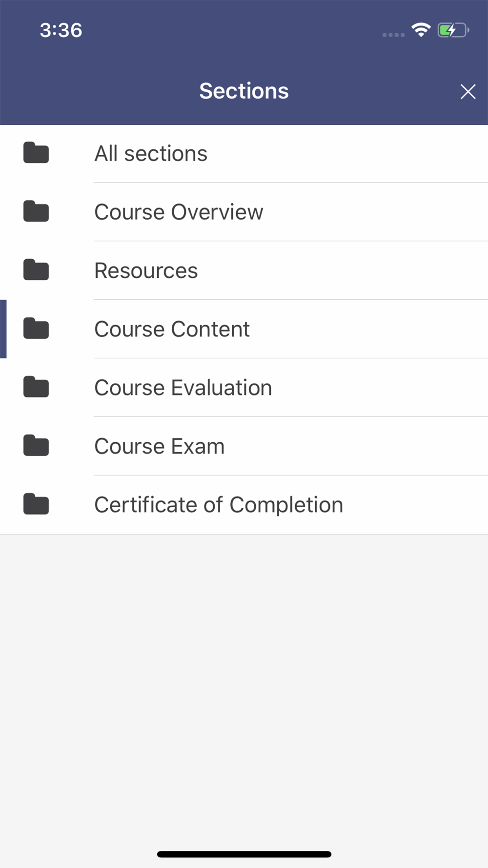The height and width of the screenshot is (868, 488).
Task: Select the Course Evaluation folder icon
Action: [36, 387]
